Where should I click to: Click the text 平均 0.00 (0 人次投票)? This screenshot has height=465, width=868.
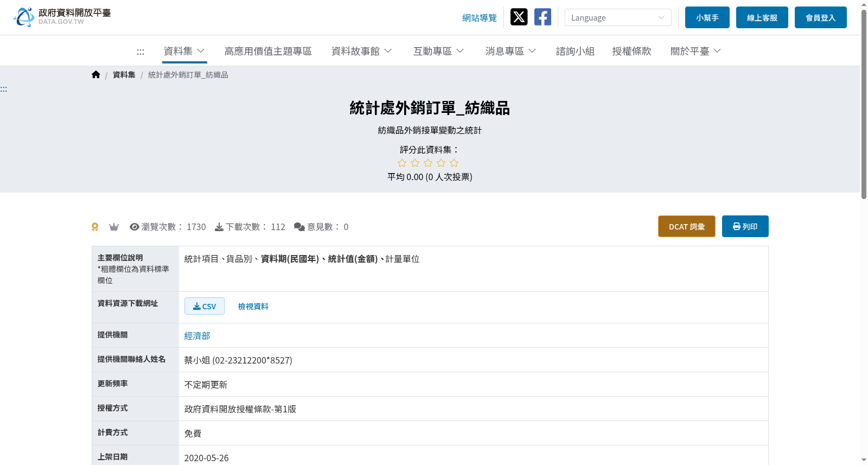(430, 177)
